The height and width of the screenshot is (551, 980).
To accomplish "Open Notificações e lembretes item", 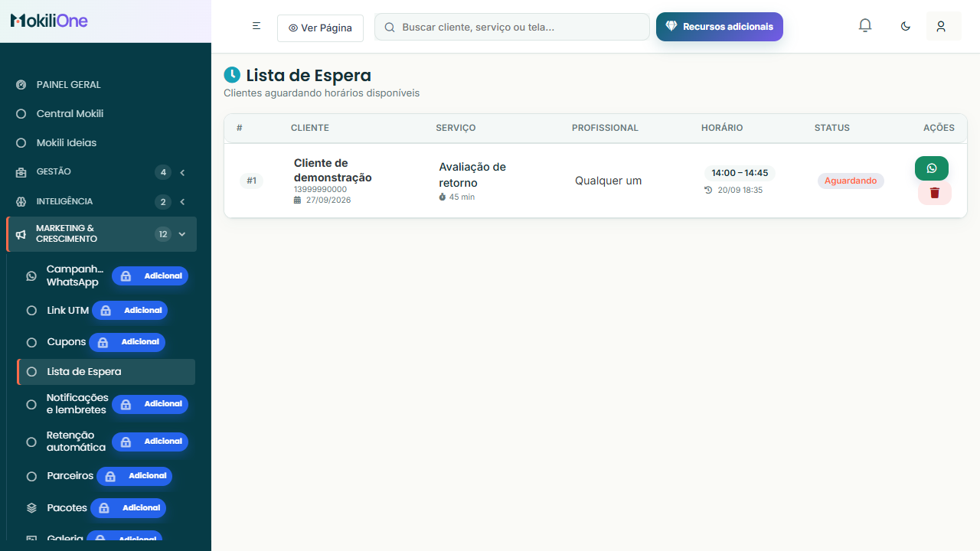I will [106, 404].
